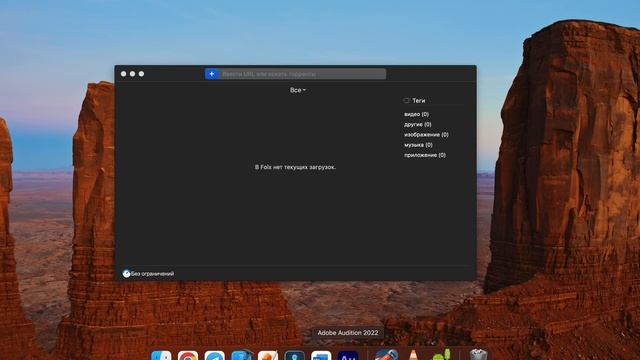Image resolution: width=640 pixels, height=360 pixels.
Task: Launch Google Chrome from the Dock
Action: [188, 355]
